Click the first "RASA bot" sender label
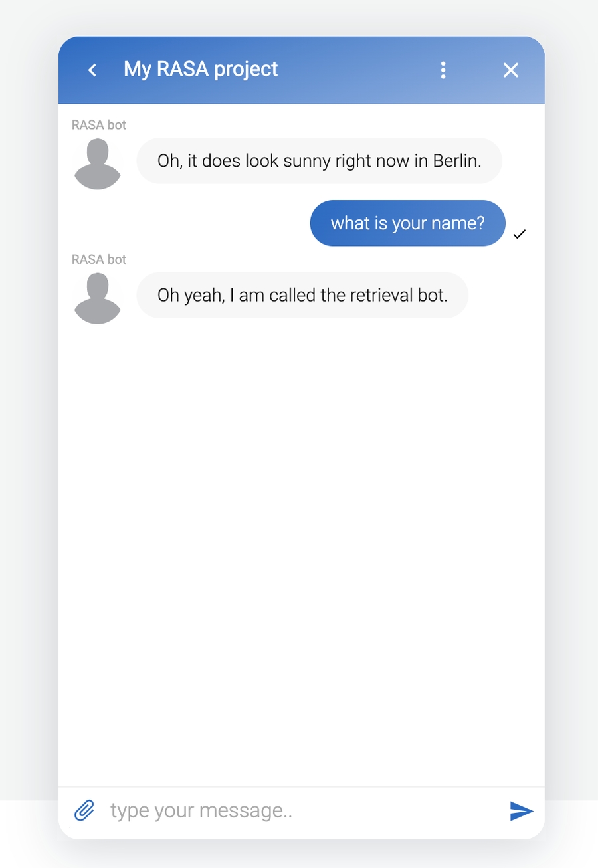Image resolution: width=598 pixels, height=868 pixels. point(99,124)
